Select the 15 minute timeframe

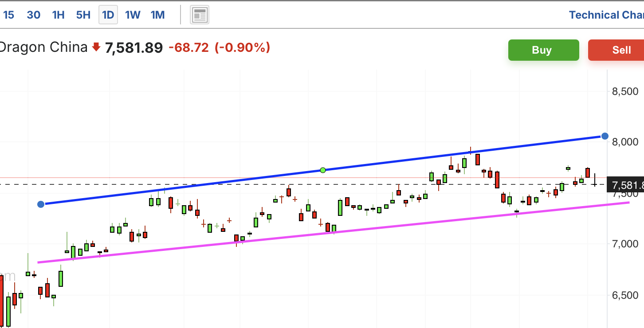(8, 15)
